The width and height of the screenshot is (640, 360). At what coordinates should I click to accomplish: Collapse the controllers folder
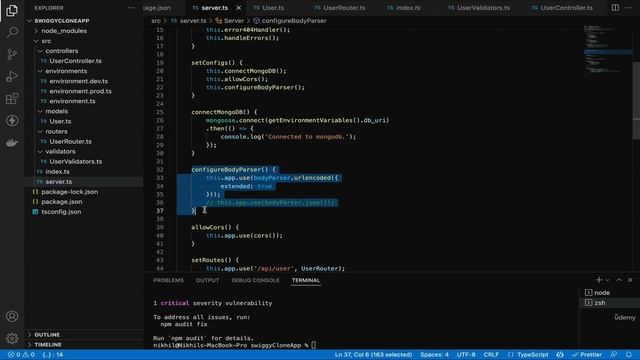pyautogui.click(x=62, y=51)
